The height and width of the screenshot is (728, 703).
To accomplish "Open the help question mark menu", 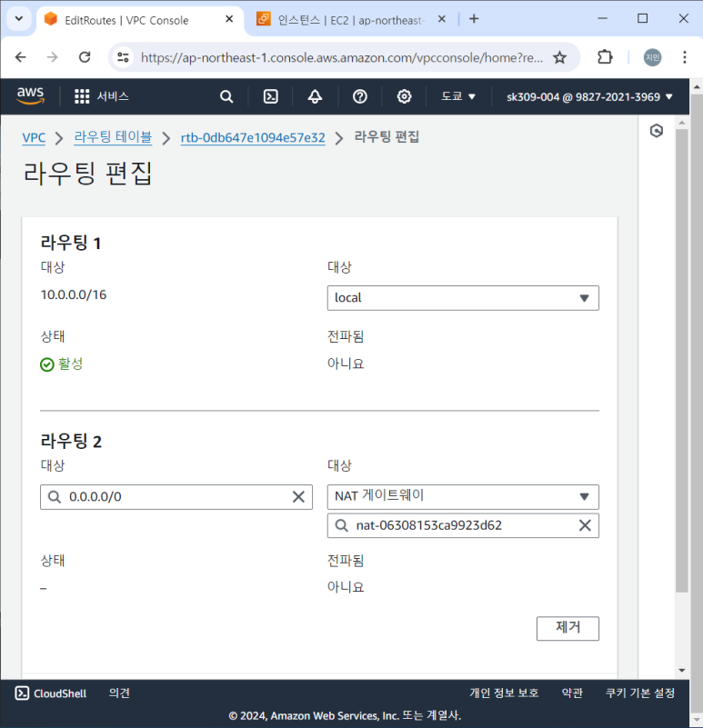I will [359, 96].
